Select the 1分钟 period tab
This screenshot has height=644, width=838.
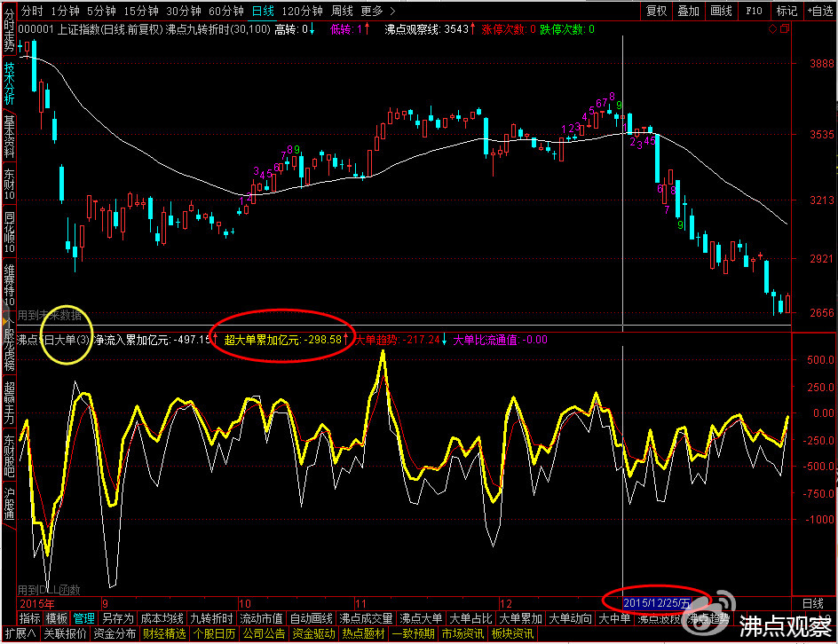pos(65,11)
